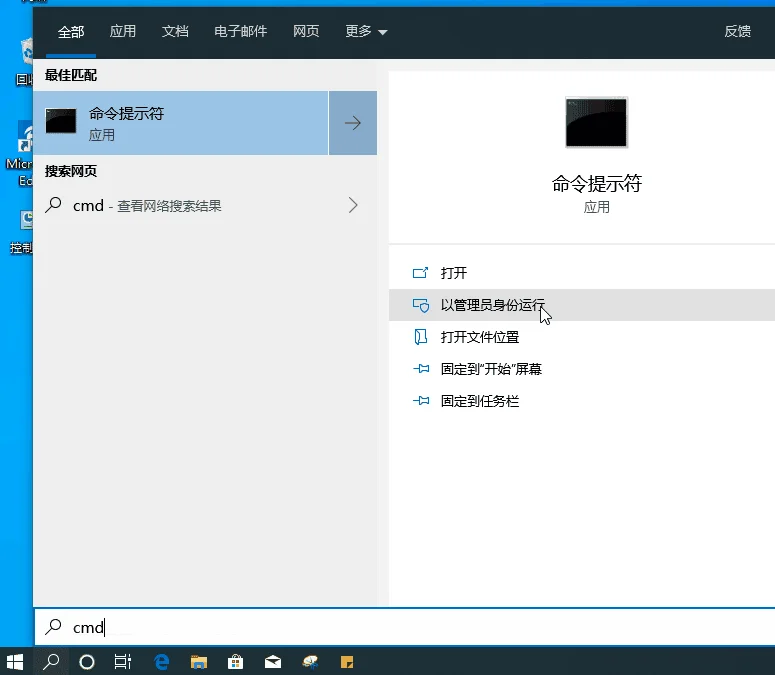Screen dimensions: 775x675
Task: Open the Mail app from the taskbar
Action: 273,661
